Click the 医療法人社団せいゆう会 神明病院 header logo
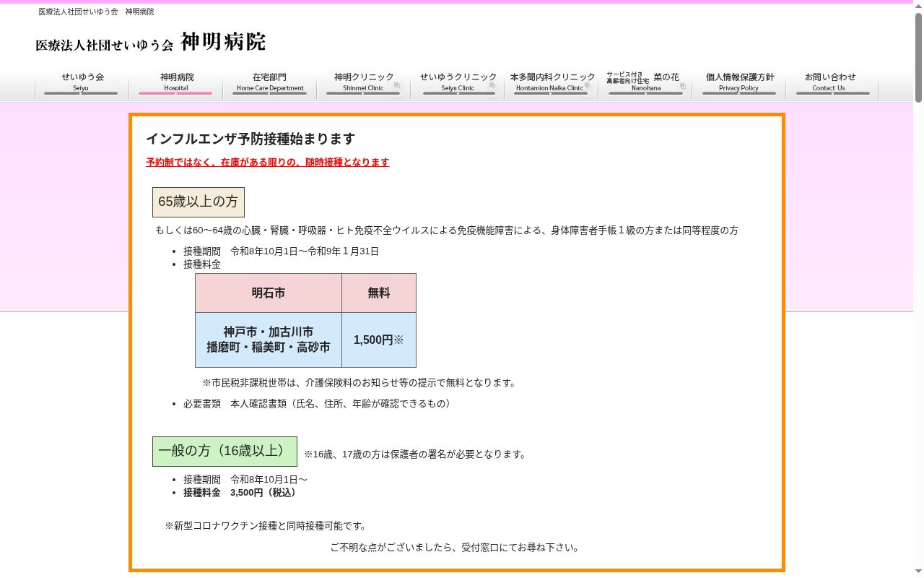This screenshot has height=578, width=924. click(151, 42)
